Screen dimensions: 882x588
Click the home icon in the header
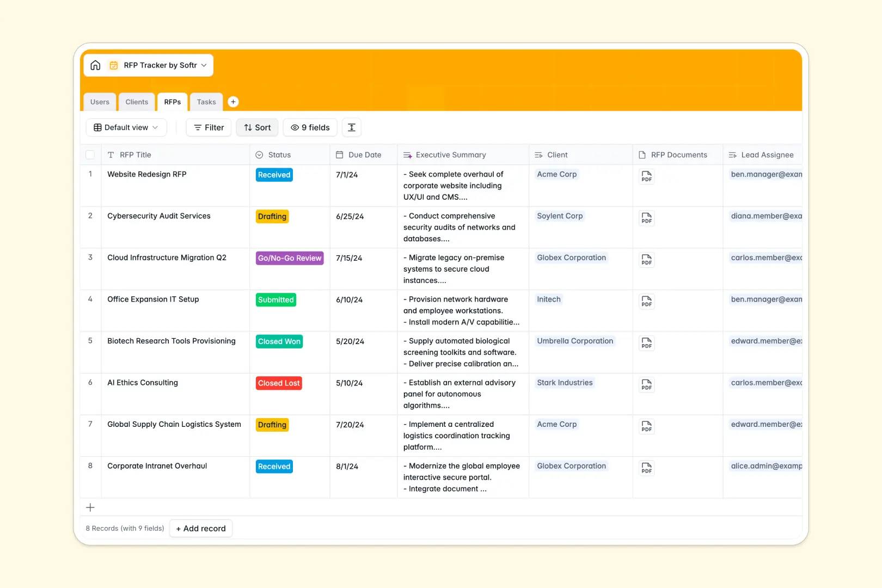pos(95,65)
